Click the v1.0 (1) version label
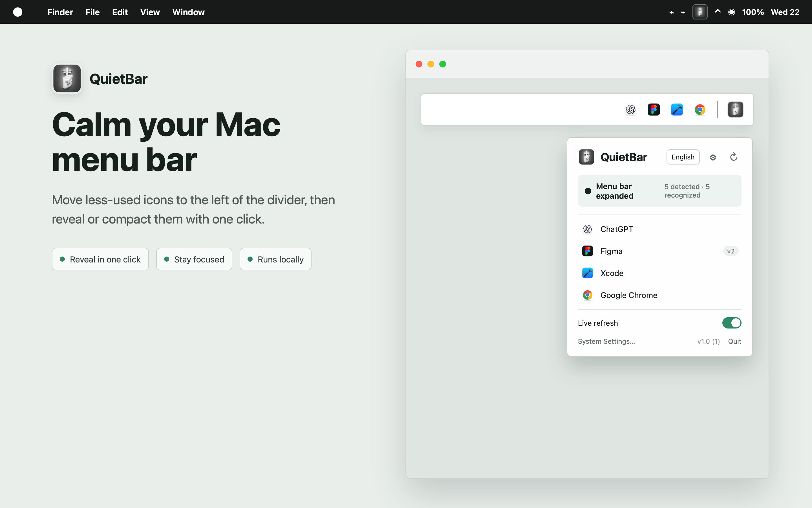812x508 pixels. [708, 341]
